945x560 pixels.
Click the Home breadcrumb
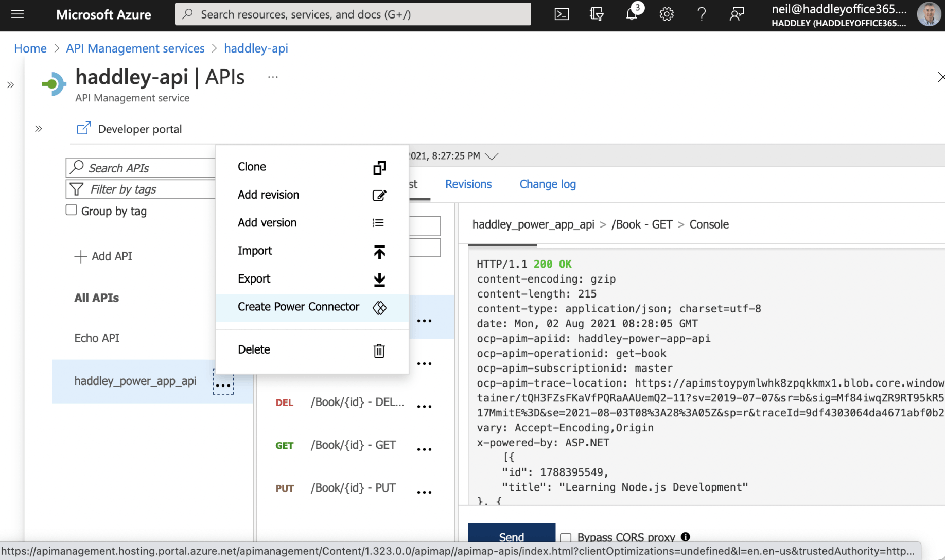point(30,48)
